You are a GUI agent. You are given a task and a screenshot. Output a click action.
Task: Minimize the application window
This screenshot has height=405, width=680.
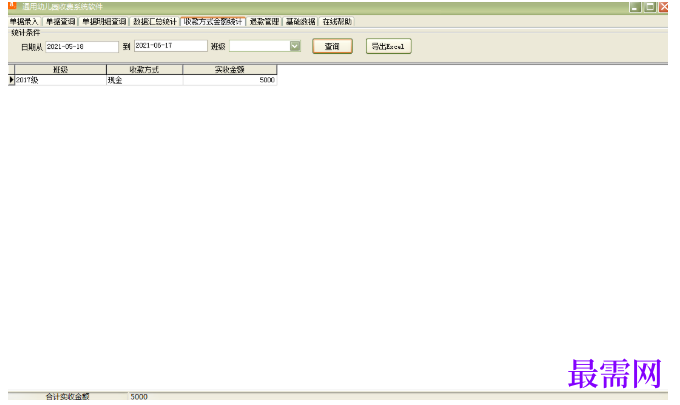coord(635,7)
